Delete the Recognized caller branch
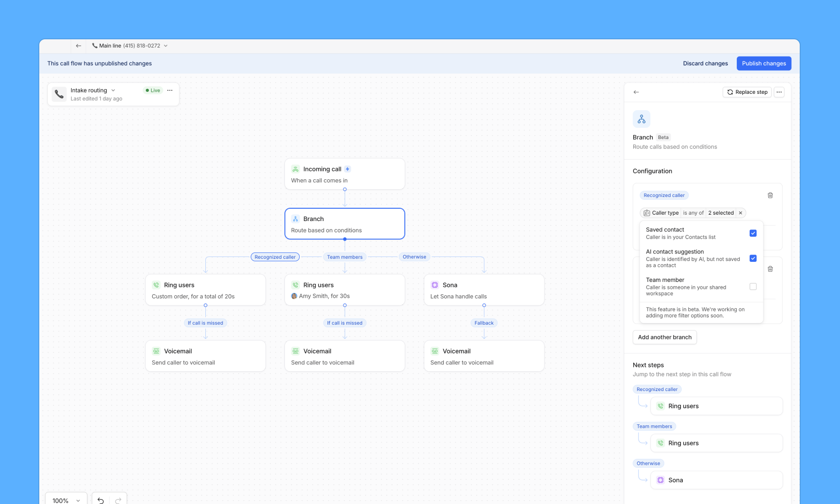This screenshot has width=840, height=504. coord(770,196)
